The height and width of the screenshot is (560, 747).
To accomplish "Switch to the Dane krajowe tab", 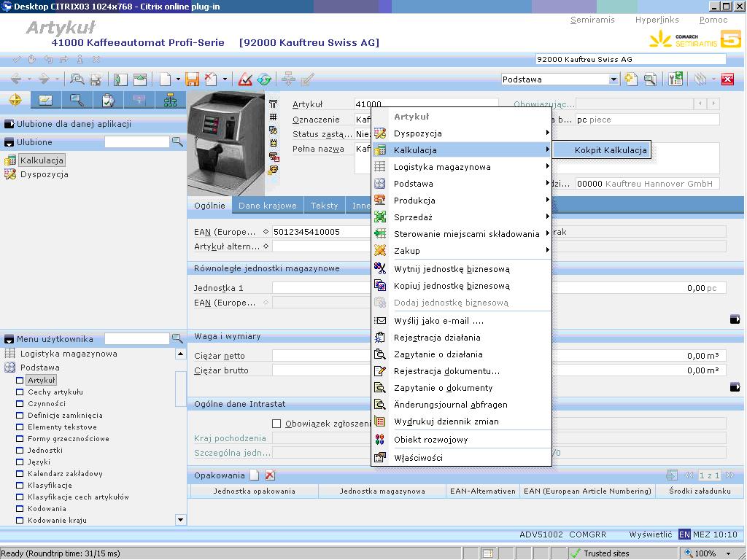I will pos(267,206).
